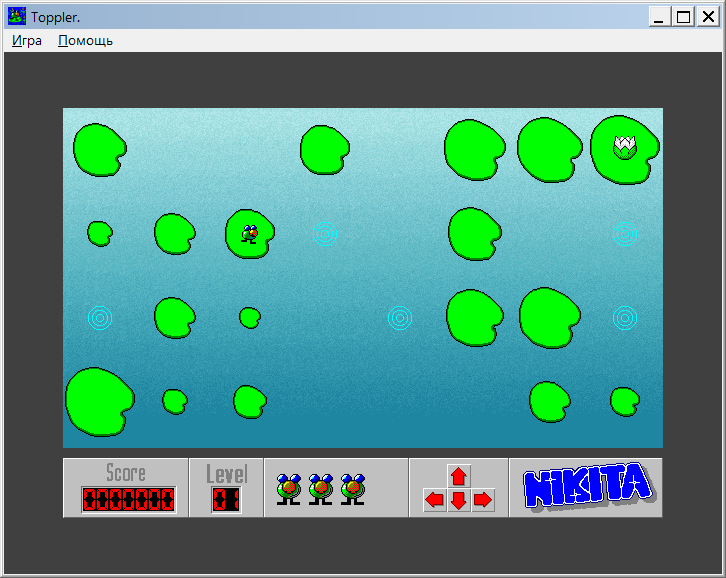
Task: Click the ripple directly right of the frog
Action: pos(325,234)
